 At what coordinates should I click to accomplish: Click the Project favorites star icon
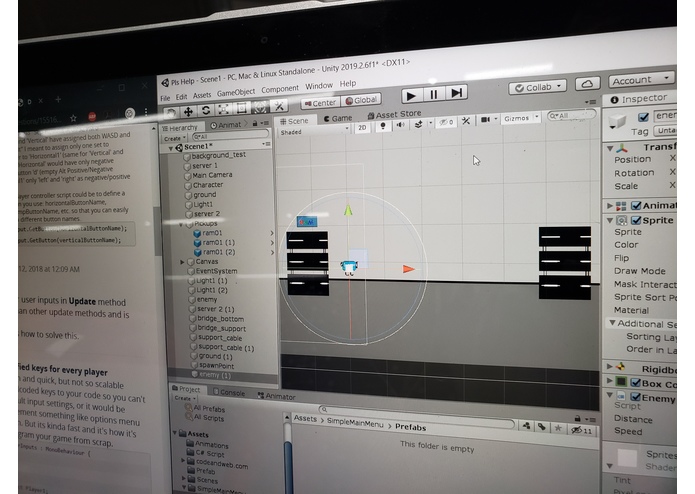click(x=558, y=428)
